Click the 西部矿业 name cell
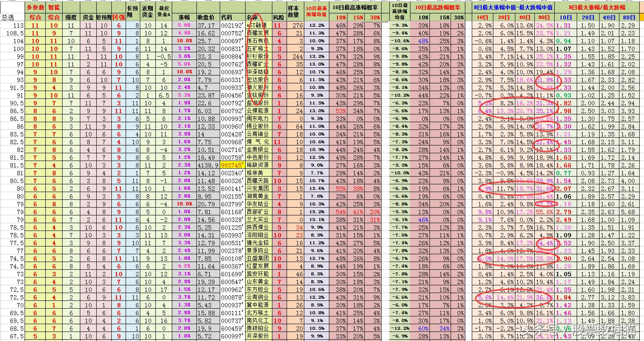The width and height of the screenshot is (644, 341). [x=258, y=212]
